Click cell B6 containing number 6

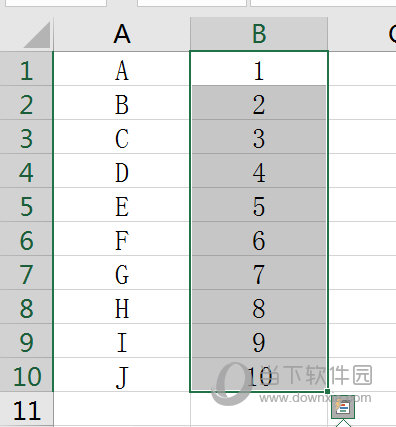[259, 239]
